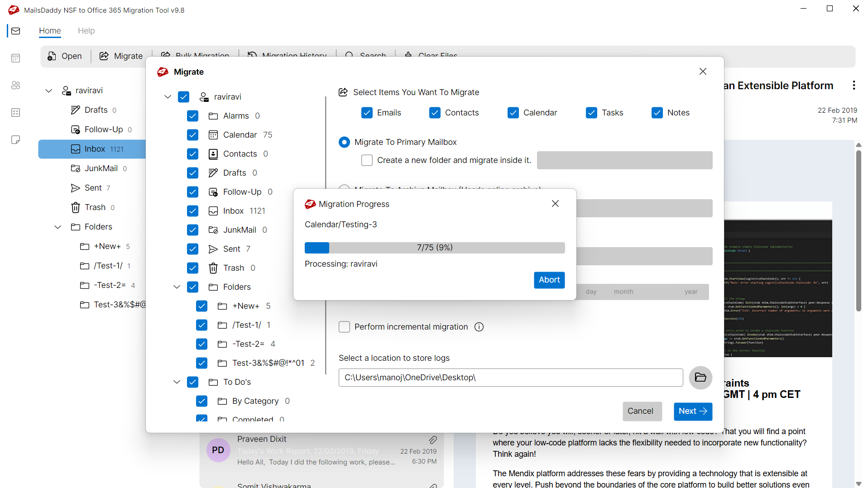
Task: Click the Migrate toolbar button
Action: click(x=121, y=56)
